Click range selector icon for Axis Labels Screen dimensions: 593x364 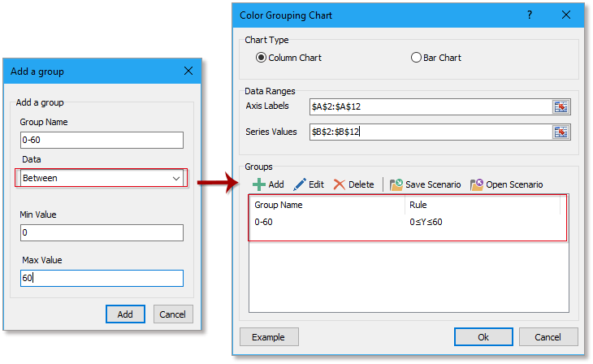(x=561, y=106)
